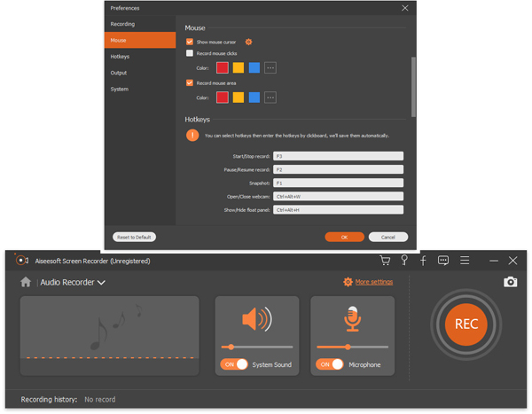
Task: Open the Facebook share icon
Action: pyautogui.click(x=423, y=261)
